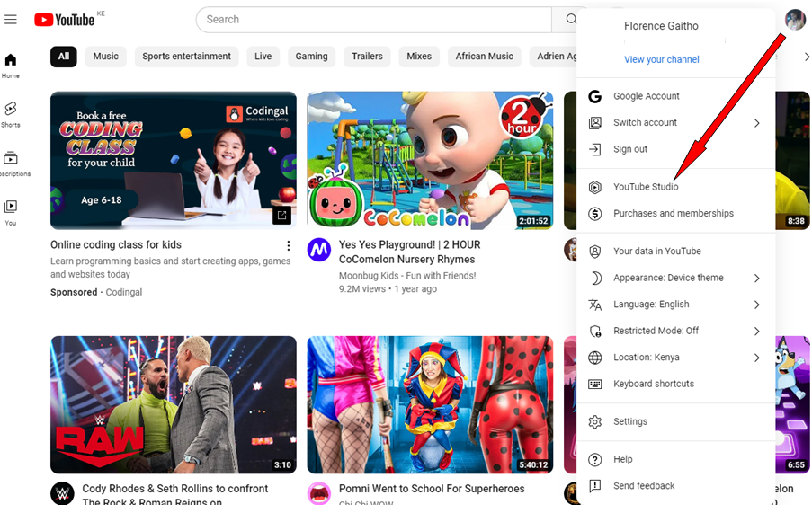Click the Codingal sponsor name
The height and width of the screenshot is (513, 812).
click(124, 292)
